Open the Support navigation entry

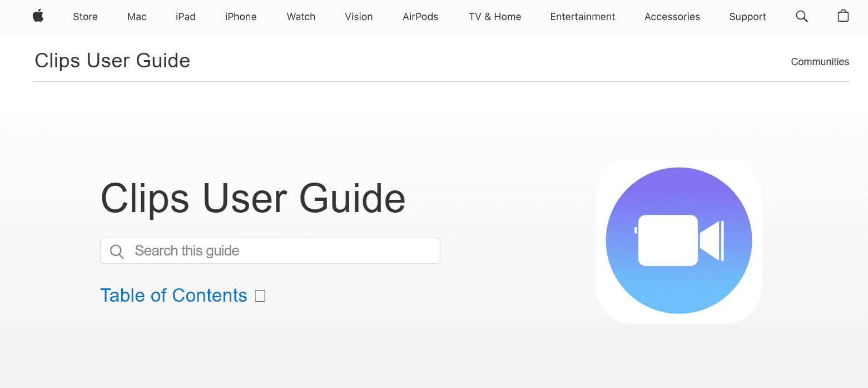(x=747, y=17)
